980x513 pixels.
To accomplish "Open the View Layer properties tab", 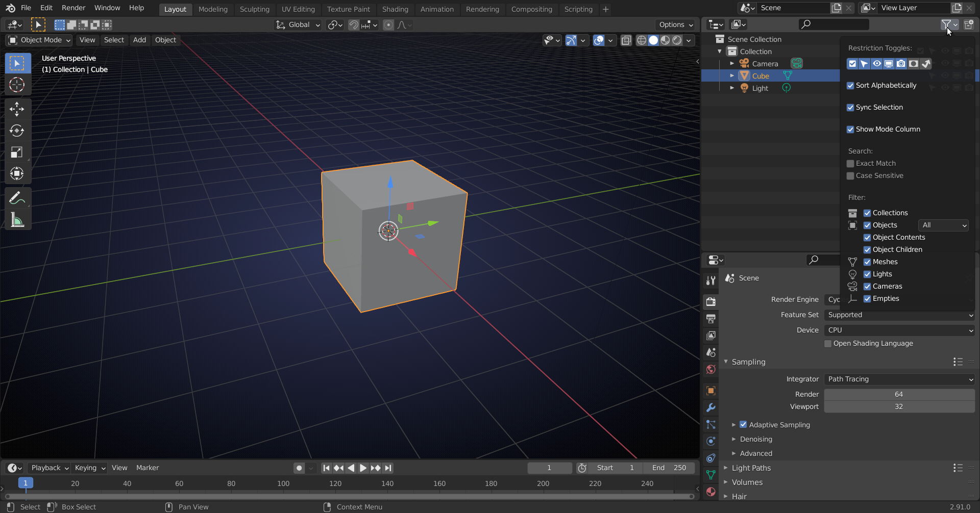I will coord(710,336).
